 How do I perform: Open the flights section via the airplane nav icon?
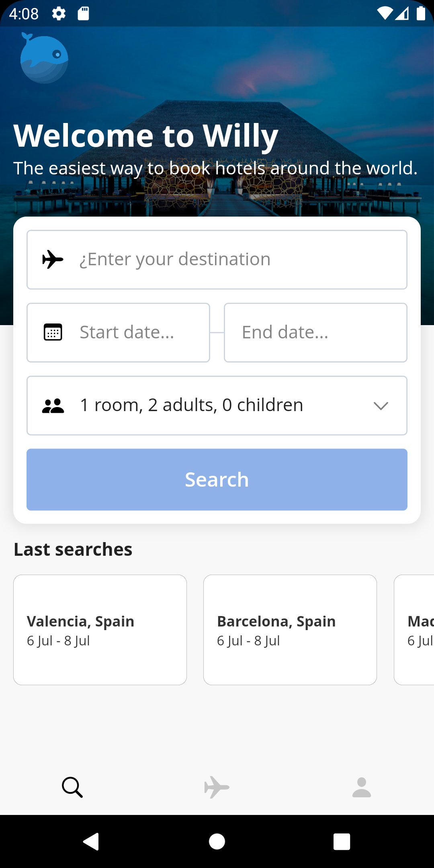click(217, 786)
